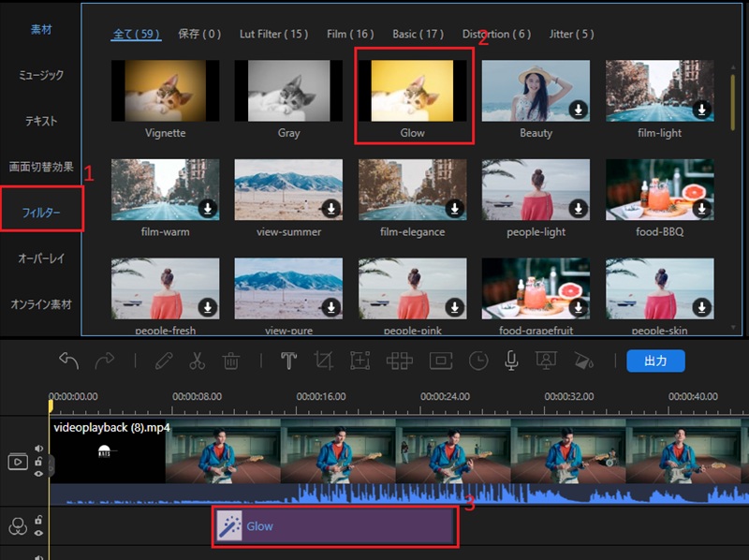Open the Film (16) filter category

click(x=350, y=34)
